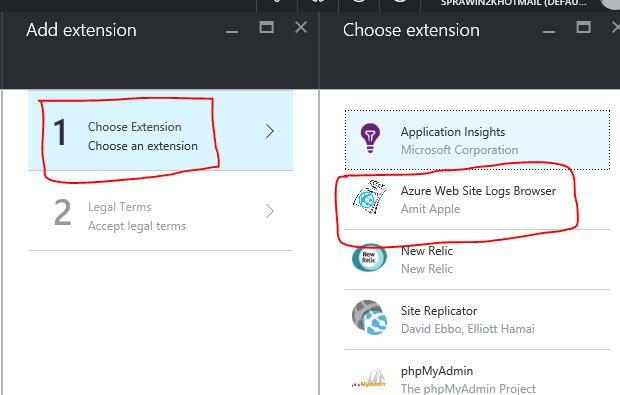
Task: Close the Add extension blade
Action: 301,27
